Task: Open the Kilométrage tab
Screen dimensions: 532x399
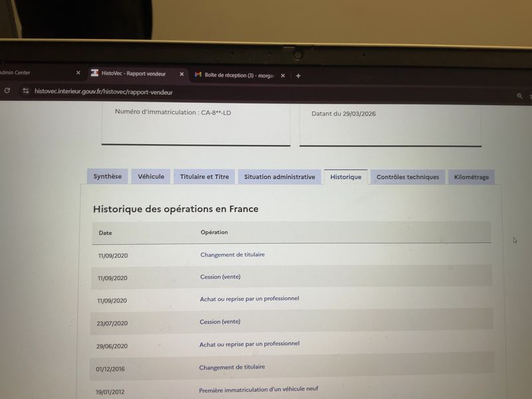Action: 471,177
